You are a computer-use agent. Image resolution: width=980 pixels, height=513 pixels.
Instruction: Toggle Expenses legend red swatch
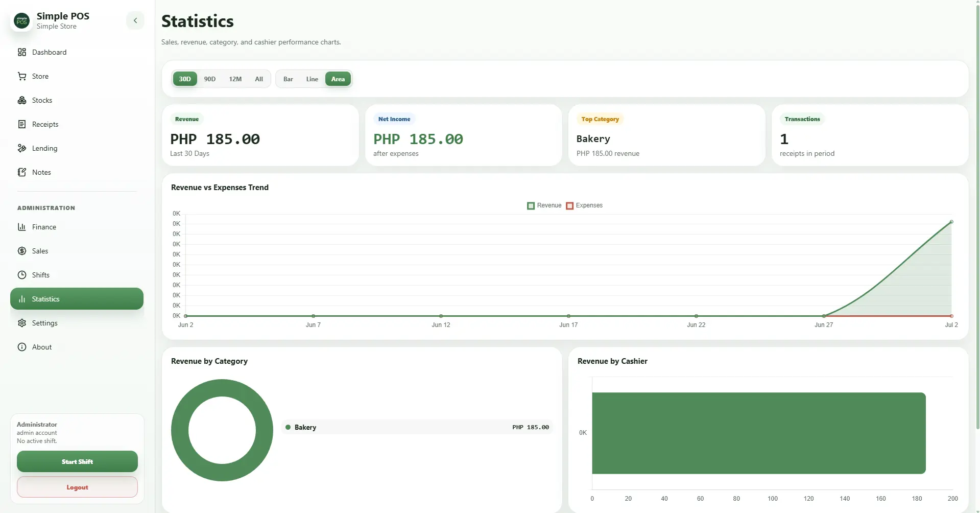click(570, 206)
